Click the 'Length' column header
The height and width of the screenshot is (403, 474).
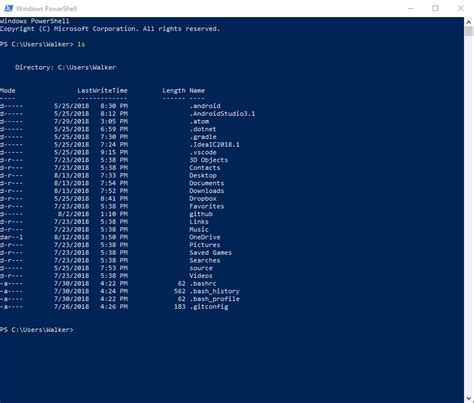coord(174,90)
